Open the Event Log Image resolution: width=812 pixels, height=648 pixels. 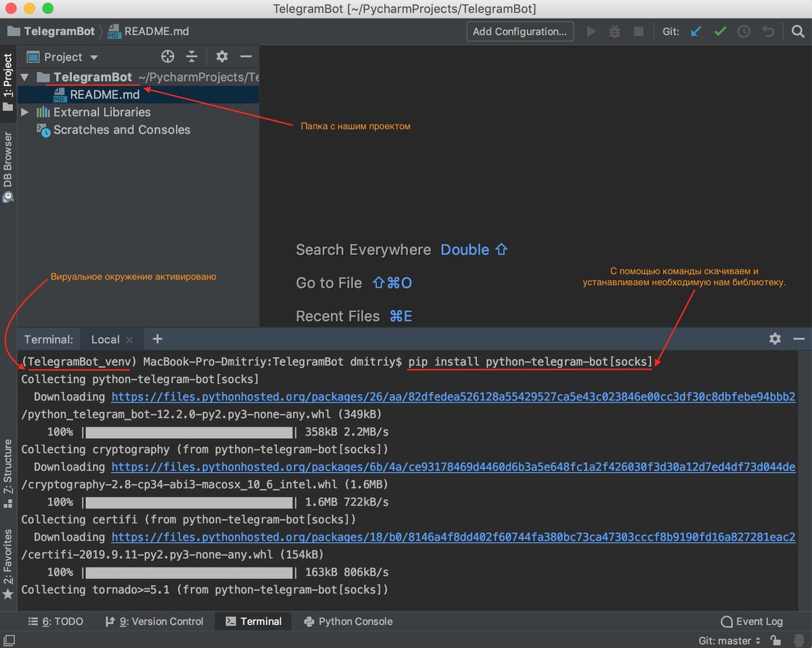point(752,621)
